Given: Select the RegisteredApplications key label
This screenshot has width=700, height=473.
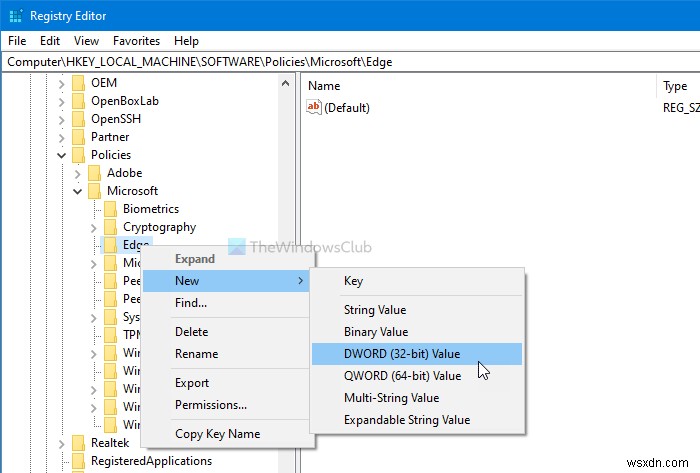Looking at the screenshot, I should tap(151, 461).
